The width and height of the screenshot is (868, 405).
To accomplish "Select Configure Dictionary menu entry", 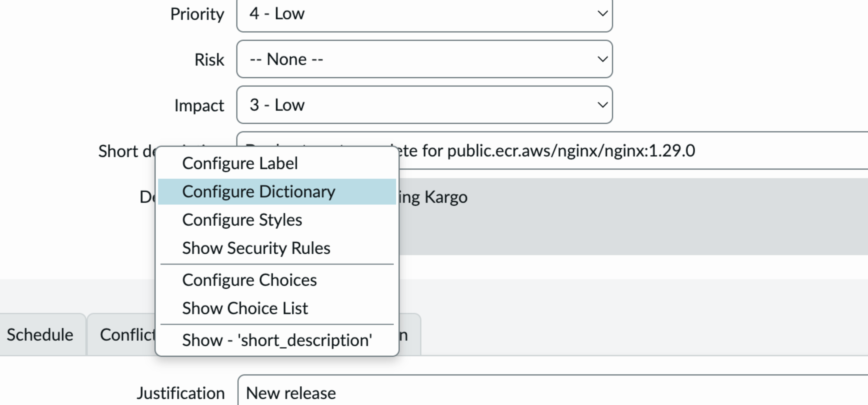I will 258,192.
